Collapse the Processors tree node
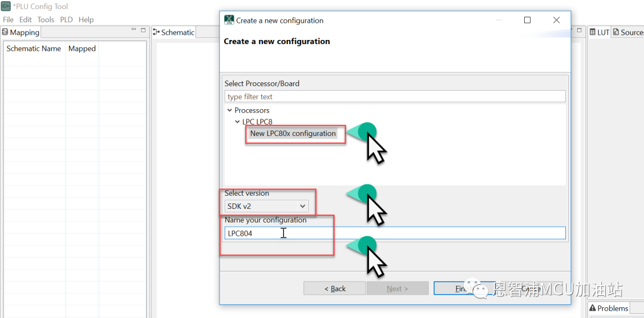This screenshot has height=318, width=644. 229,110
